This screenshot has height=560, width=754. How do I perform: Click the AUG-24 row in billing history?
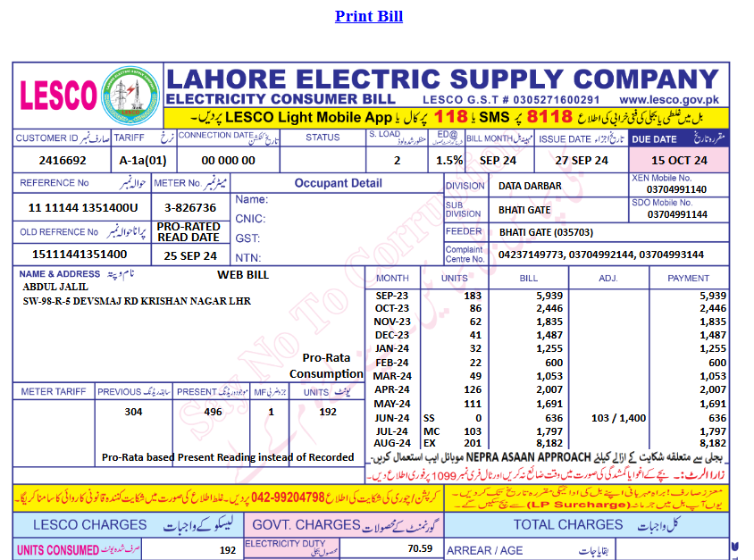point(391,442)
